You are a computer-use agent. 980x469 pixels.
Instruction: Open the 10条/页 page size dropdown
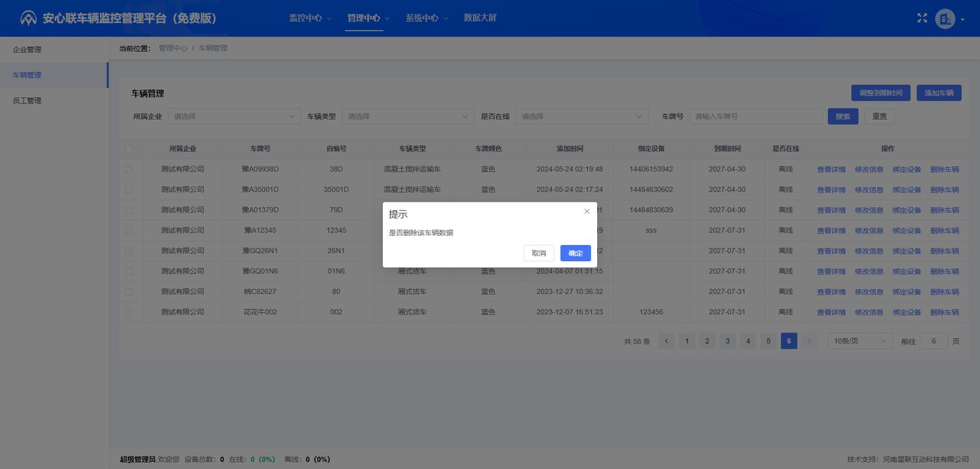(x=860, y=341)
